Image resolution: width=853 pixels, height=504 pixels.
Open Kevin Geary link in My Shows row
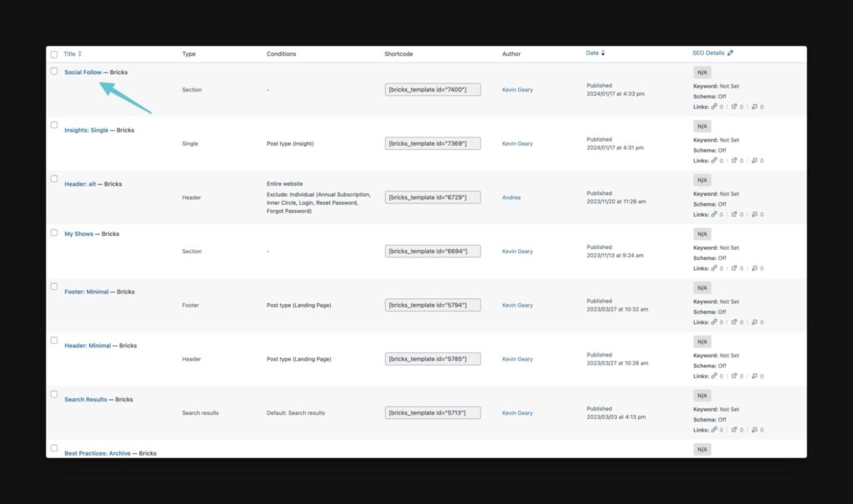[x=517, y=252]
